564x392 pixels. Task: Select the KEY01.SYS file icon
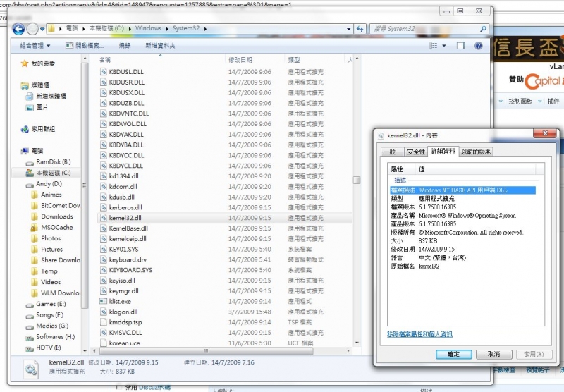[x=103, y=249]
